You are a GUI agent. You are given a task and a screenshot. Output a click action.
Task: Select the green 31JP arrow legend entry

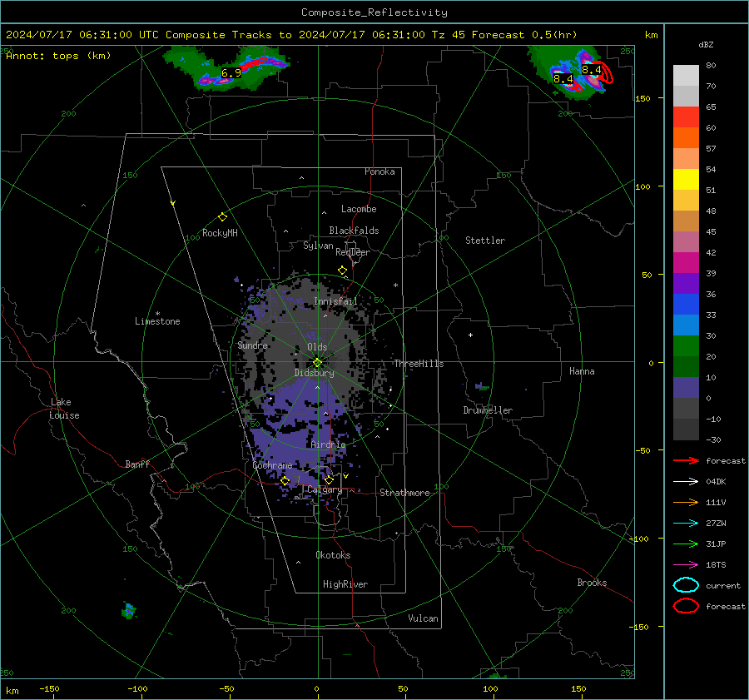686,544
